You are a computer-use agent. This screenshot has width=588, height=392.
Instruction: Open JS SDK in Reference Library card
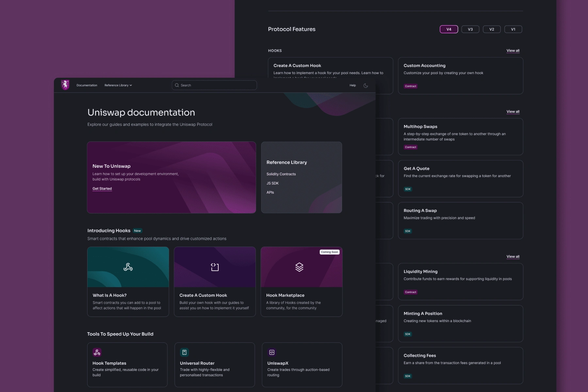pyautogui.click(x=272, y=183)
